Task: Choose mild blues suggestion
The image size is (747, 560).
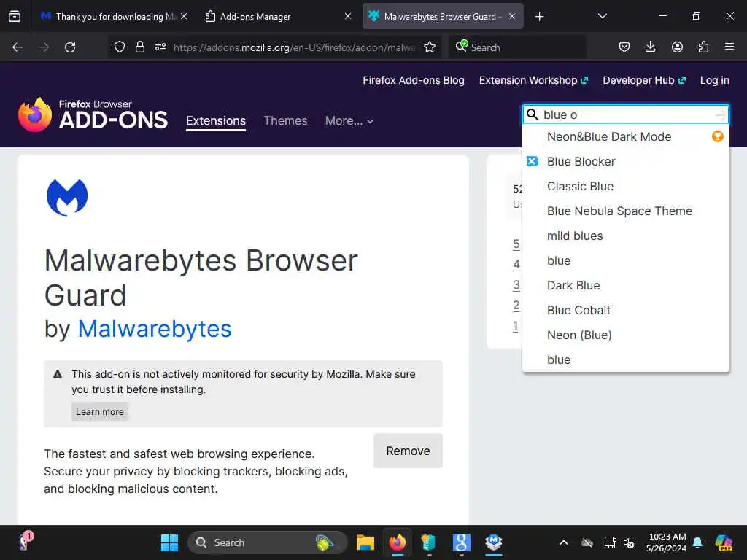Action: coord(626,236)
